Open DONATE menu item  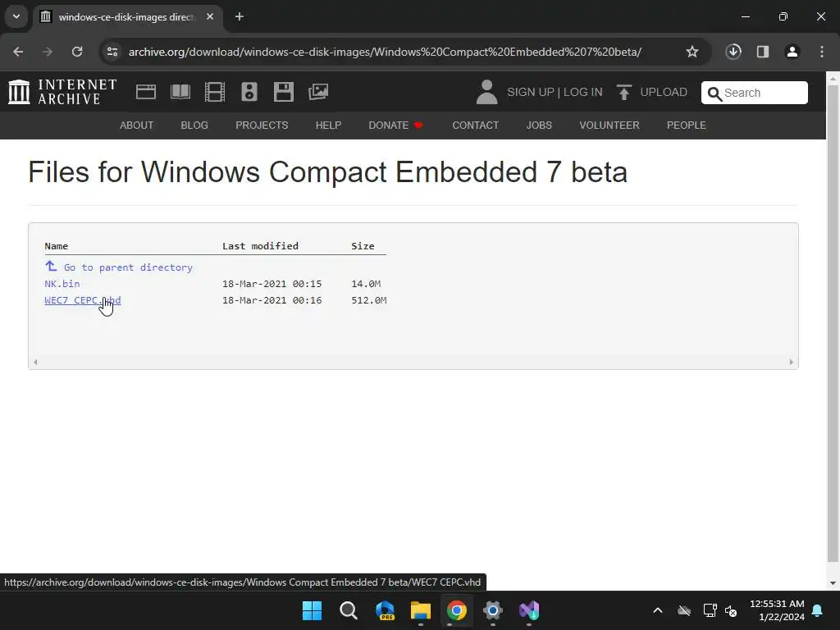[x=395, y=126]
